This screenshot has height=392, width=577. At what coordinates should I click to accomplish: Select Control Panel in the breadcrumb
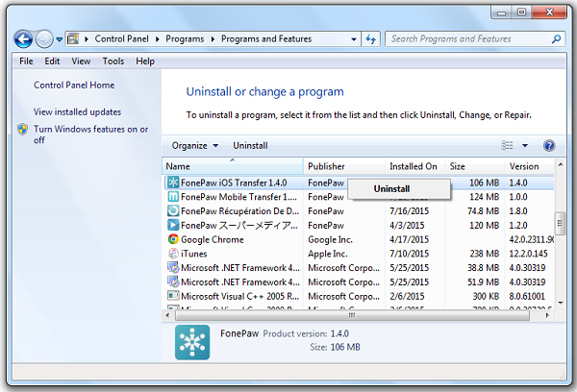(122, 39)
